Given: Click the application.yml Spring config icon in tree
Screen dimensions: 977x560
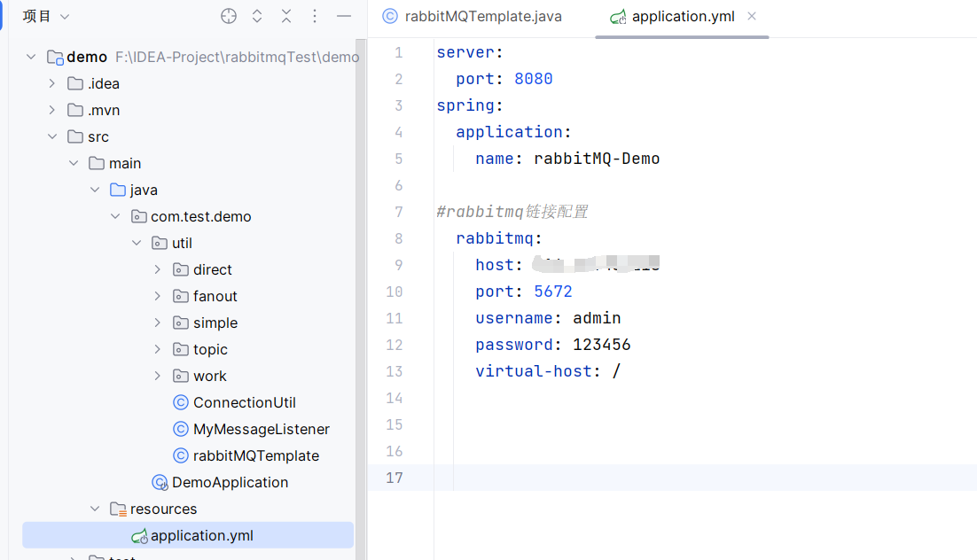Looking at the screenshot, I should coord(139,536).
